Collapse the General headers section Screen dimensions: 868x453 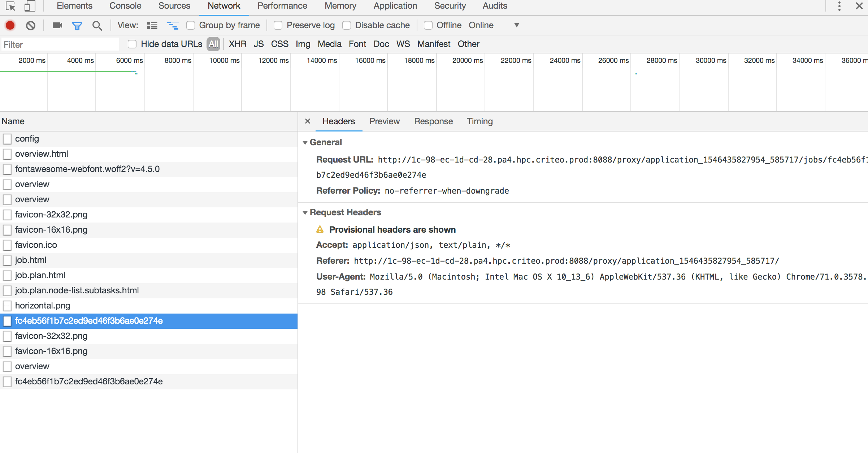(x=305, y=142)
